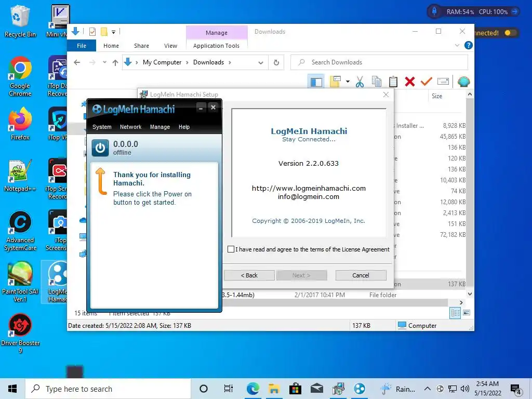Open the Hamachi Manage menu

pyautogui.click(x=160, y=127)
